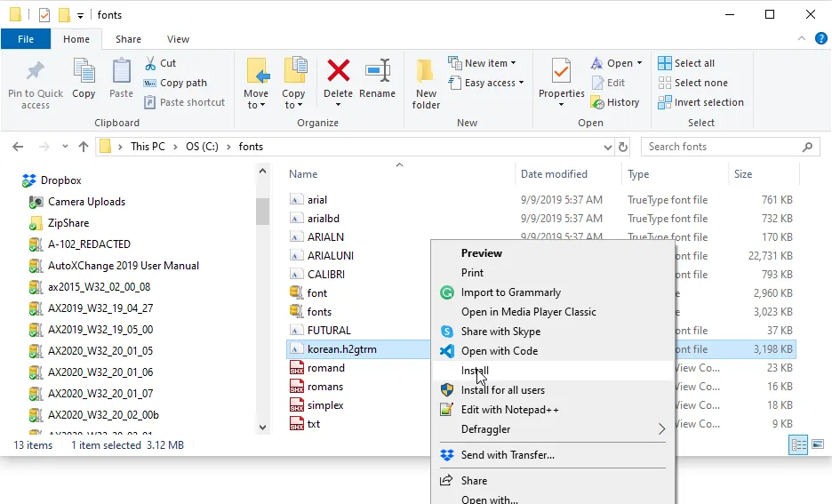Image resolution: width=832 pixels, height=504 pixels.
Task: Select AutoXChange 2019 User Manual item
Action: tap(114, 265)
